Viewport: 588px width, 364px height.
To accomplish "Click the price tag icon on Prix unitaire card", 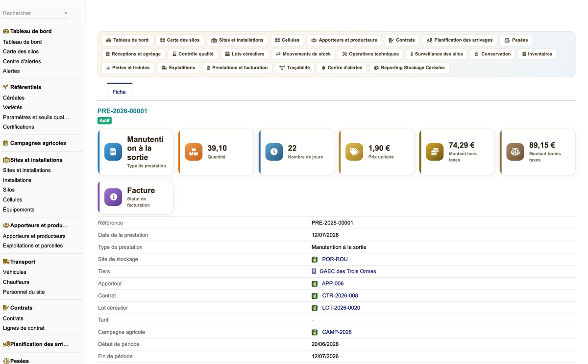I will pyautogui.click(x=354, y=152).
